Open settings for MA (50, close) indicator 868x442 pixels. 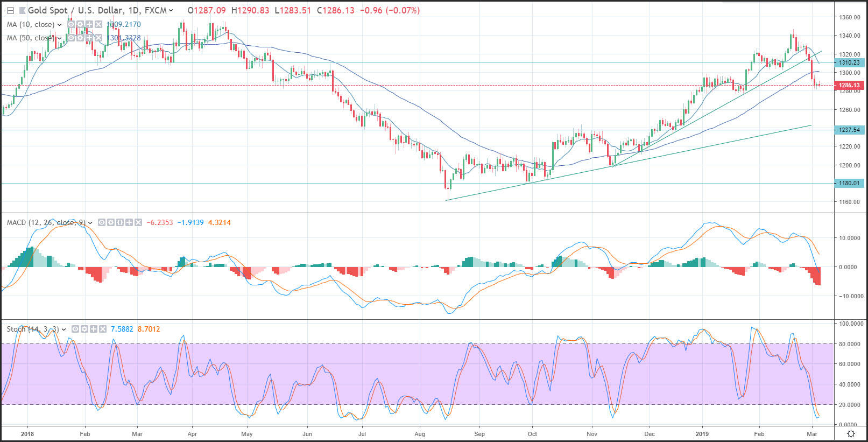(x=80, y=38)
